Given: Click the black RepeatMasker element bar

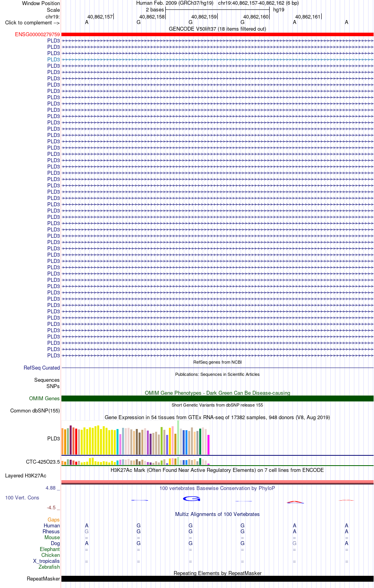Looking at the screenshot, I should pos(217,579).
